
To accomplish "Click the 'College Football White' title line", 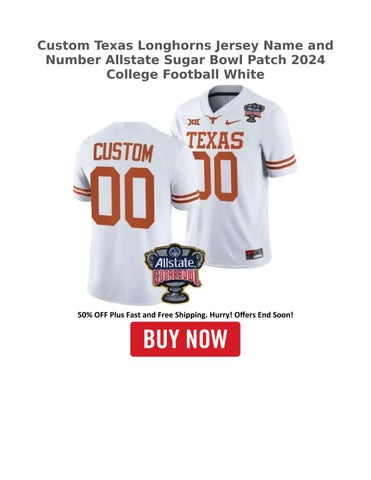I will pos(185,74).
